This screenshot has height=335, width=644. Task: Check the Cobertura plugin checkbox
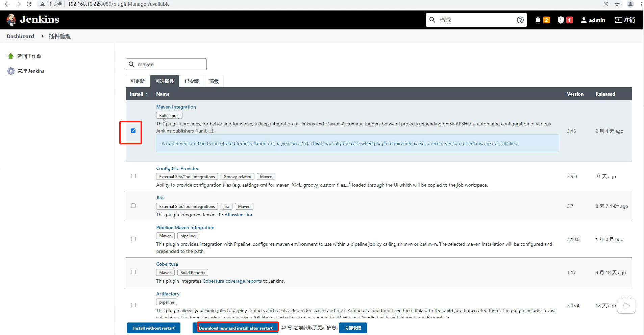pos(133,272)
